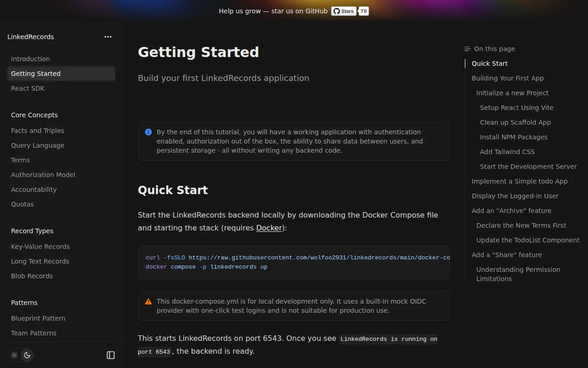
Task: Click the On this page list icon
Action: (468, 49)
